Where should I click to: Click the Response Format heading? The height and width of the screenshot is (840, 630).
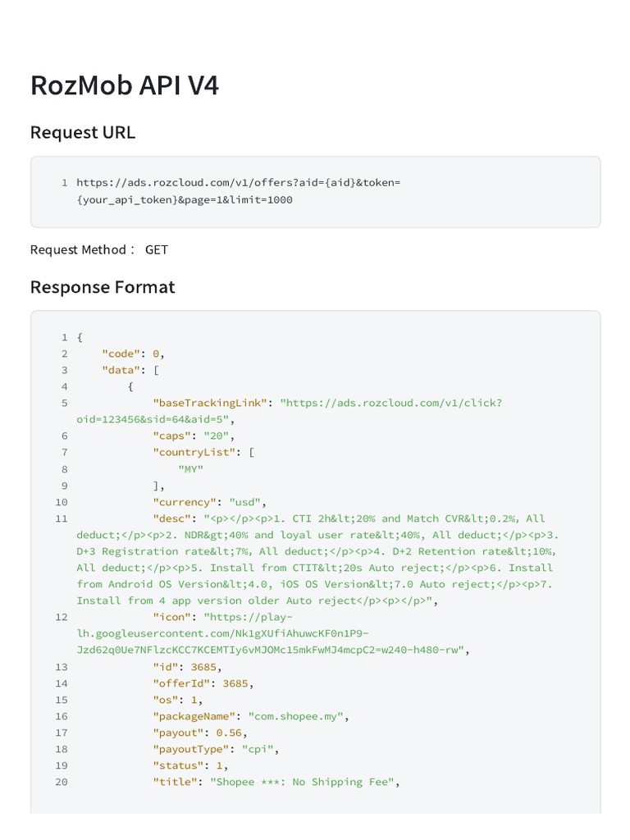click(102, 287)
